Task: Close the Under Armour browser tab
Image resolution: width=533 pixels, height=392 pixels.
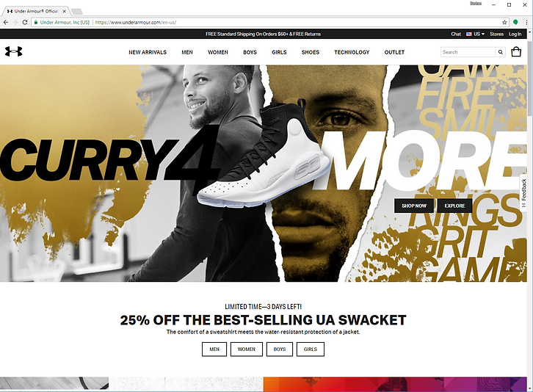Action: click(65, 11)
